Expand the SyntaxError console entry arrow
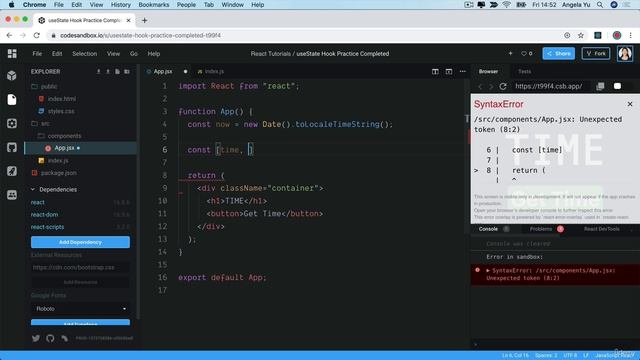The height and width of the screenshot is (360, 640). coord(488,270)
